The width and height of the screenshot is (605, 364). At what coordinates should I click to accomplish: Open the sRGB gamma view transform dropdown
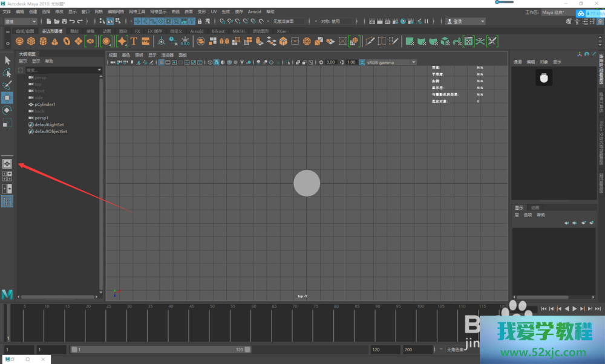(388, 62)
